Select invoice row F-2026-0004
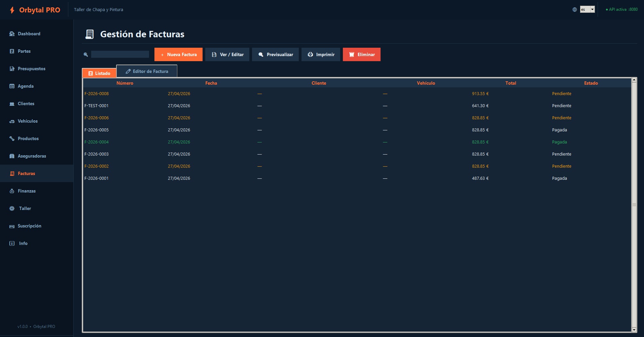The width and height of the screenshot is (644, 337). (97, 142)
